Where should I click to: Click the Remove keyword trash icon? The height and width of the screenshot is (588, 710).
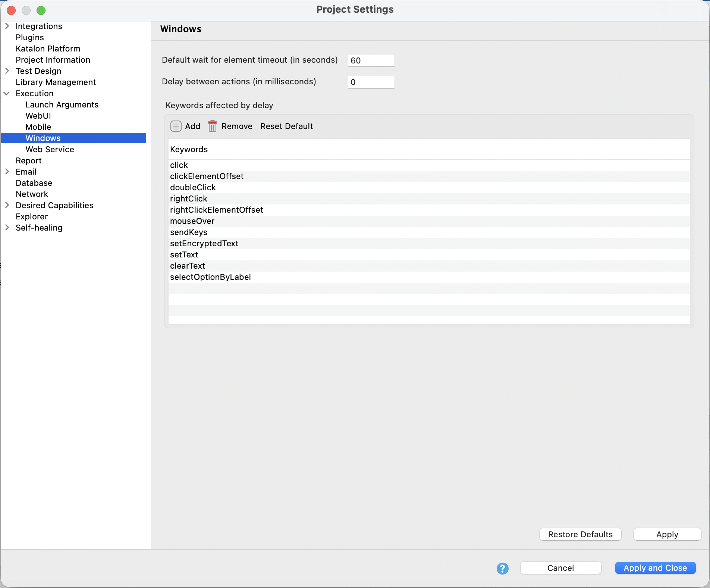(x=213, y=126)
